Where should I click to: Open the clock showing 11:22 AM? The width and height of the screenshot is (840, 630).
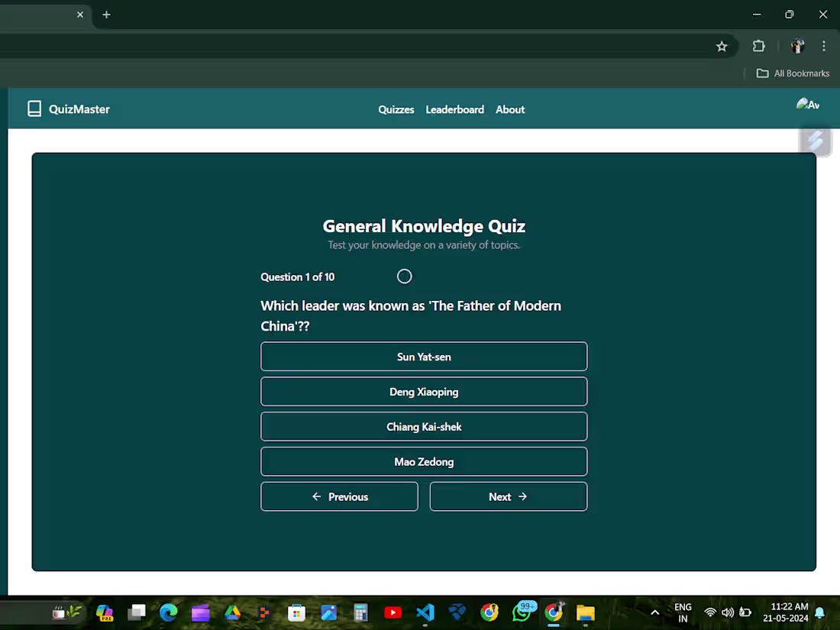tap(785, 612)
